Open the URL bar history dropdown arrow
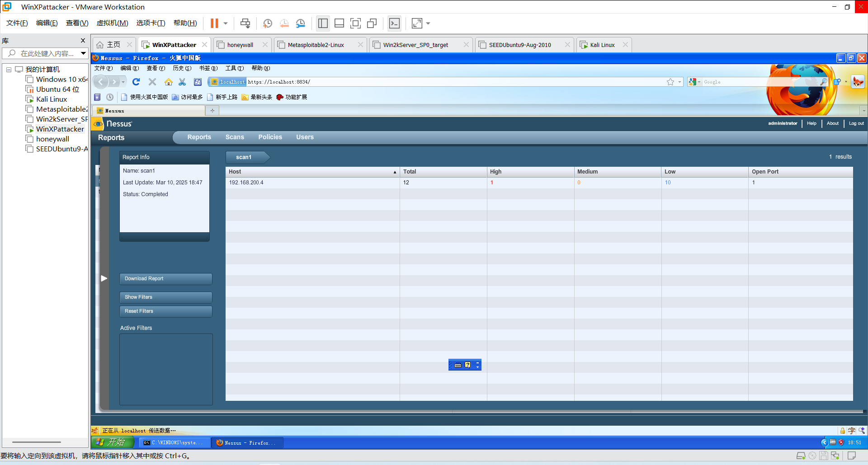The width and height of the screenshot is (868, 465). pyautogui.click(x=679, y=82)
